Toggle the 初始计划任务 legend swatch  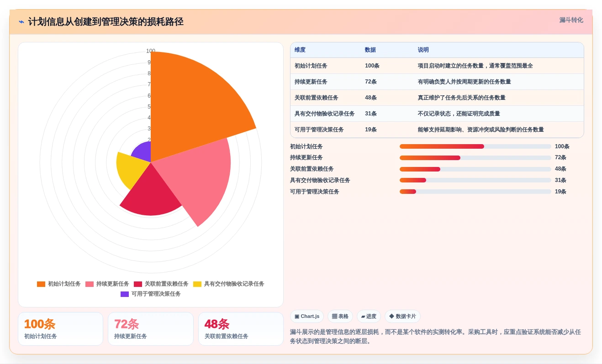pos(41,284)
